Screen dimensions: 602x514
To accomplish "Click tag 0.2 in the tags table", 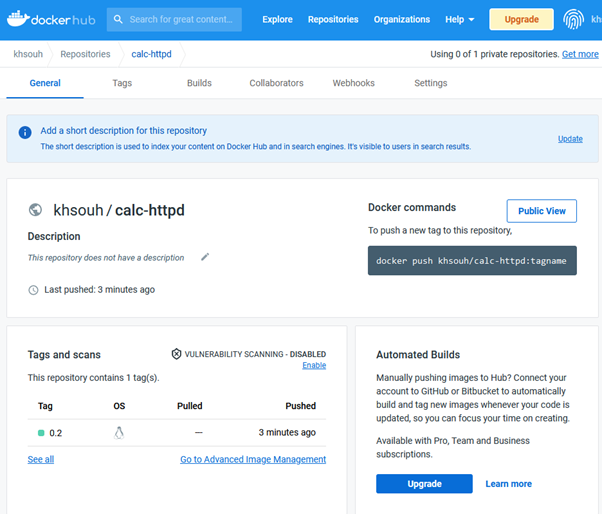I will pos(56,433).
